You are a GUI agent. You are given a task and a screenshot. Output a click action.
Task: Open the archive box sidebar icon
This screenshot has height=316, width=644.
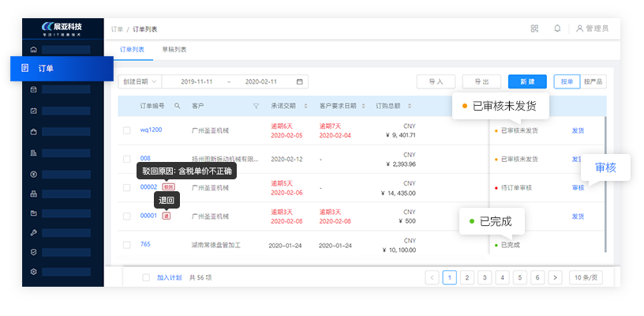coord(34,89)
